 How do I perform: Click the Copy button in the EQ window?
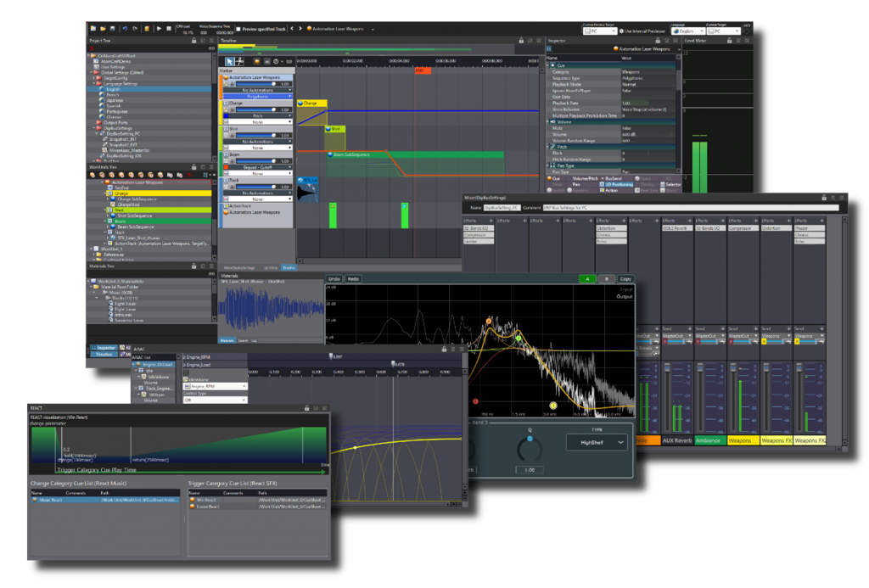coord(625,278)
